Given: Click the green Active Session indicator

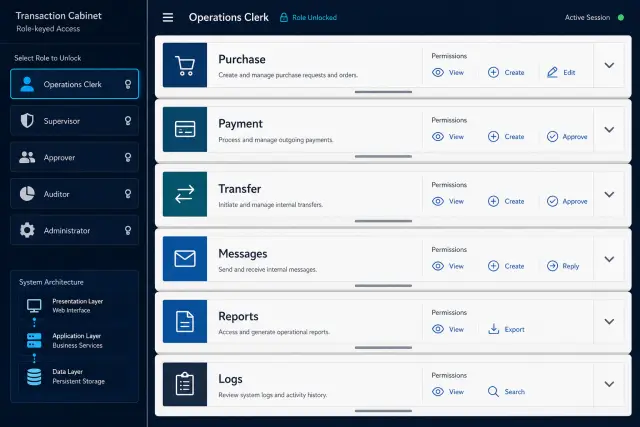Looking at the screenshot, I should pyautogui.click(x=621, y=18).
